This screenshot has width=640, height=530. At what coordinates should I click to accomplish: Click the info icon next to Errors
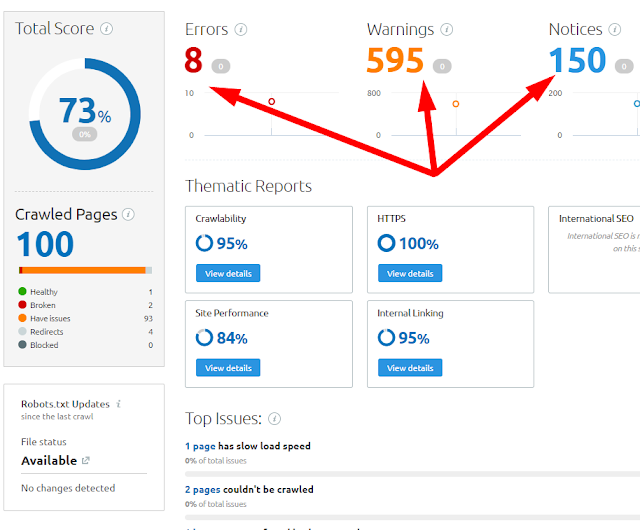(x=240, y=30)
